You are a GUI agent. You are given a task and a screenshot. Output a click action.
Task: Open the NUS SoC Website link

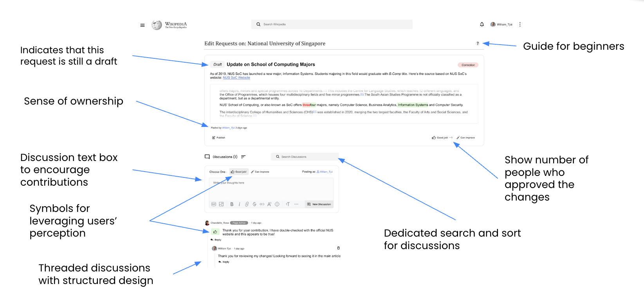point(236,78)
